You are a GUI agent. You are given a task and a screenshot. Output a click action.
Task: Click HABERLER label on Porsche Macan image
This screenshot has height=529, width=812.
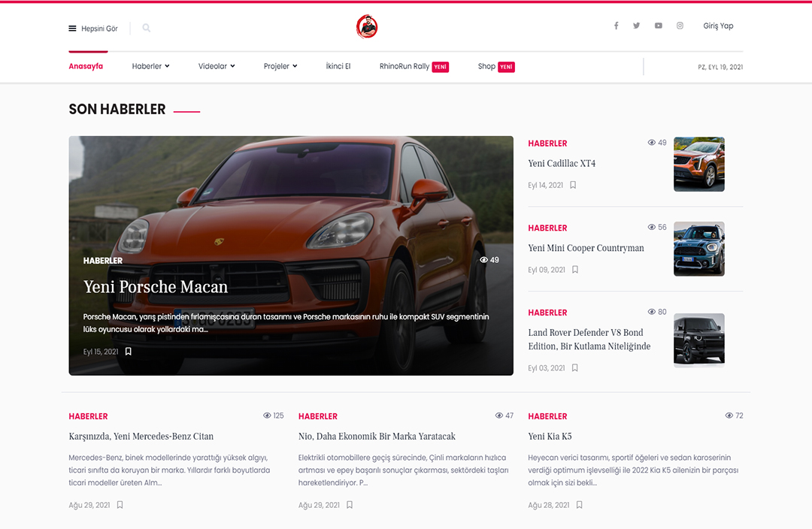coord(103,260)
